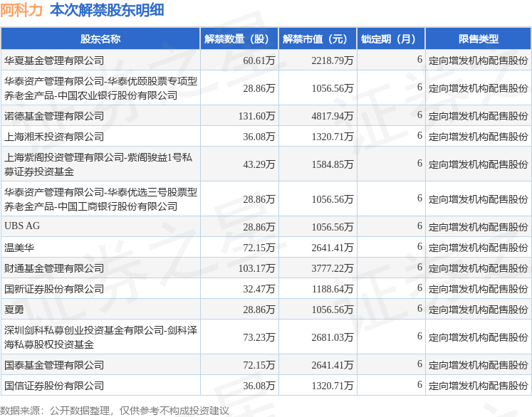Click the 锁定期（月） column header
532x417 pixels.
pos(391,39)
